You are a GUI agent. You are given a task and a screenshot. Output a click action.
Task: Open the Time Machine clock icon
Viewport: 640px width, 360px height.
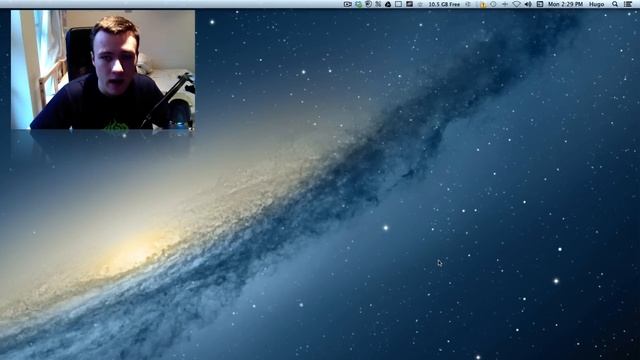[493, 4]
